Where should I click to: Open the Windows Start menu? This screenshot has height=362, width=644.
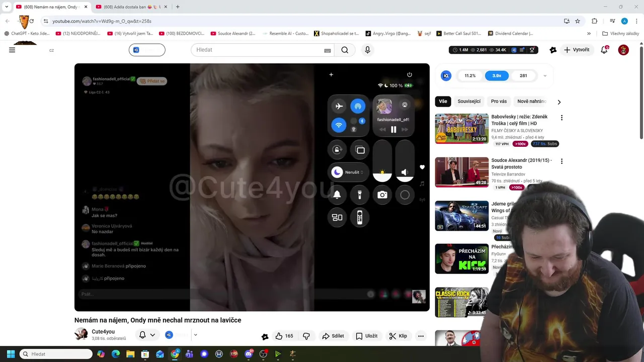[x=11, y=354]
